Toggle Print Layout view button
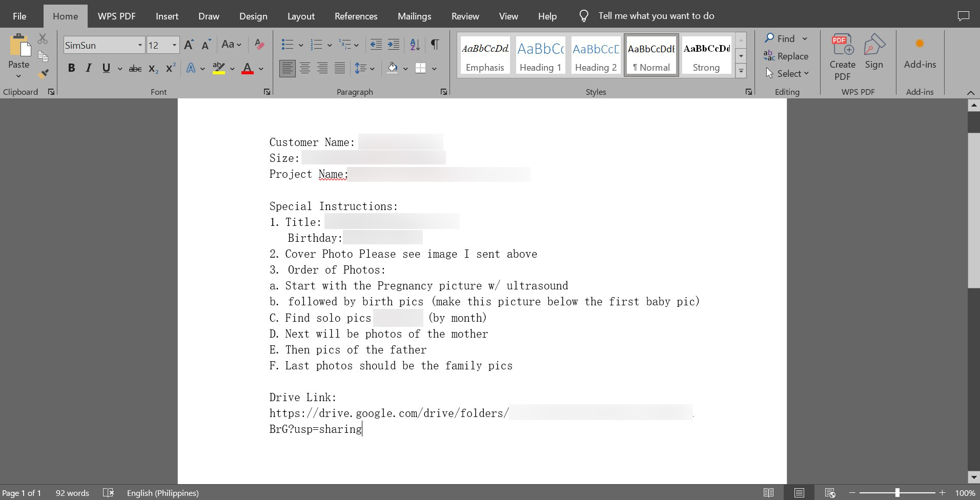 pyautogui.click(x=799, y=493)
